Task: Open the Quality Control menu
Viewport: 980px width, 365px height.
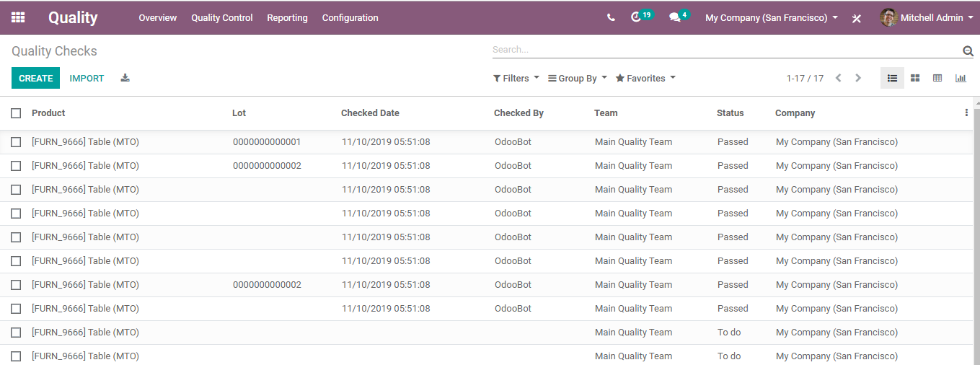Action: point(222,18)
